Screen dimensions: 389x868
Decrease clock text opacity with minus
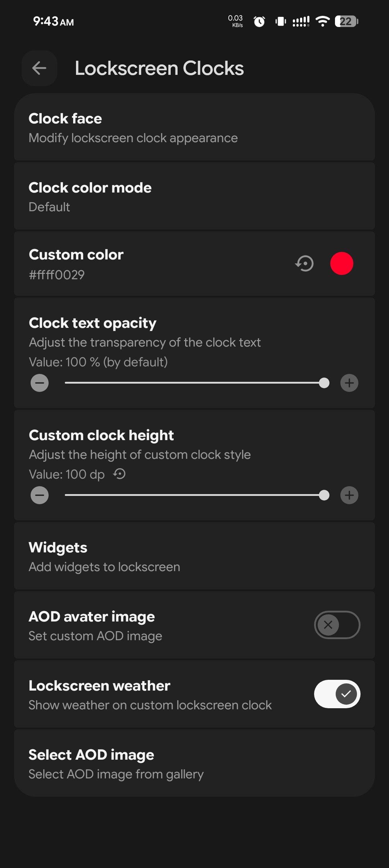point(40,383)
